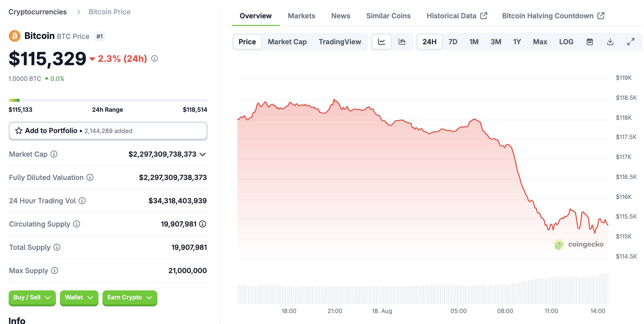Image resolution: width=644 pixels, height=324 pixels.
Task: Click the Fully Diluted Valuation $2,297,309,738,373 value
Action: point(173,177)
